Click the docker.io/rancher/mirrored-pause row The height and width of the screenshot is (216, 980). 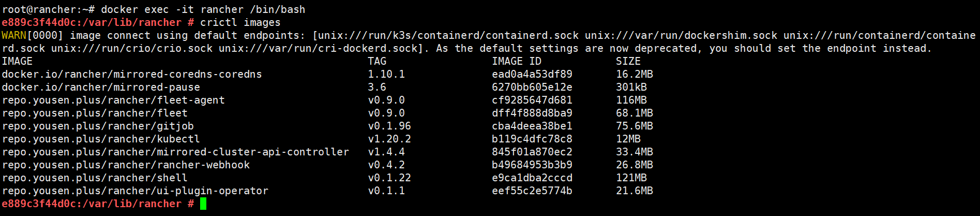point(327,87)
